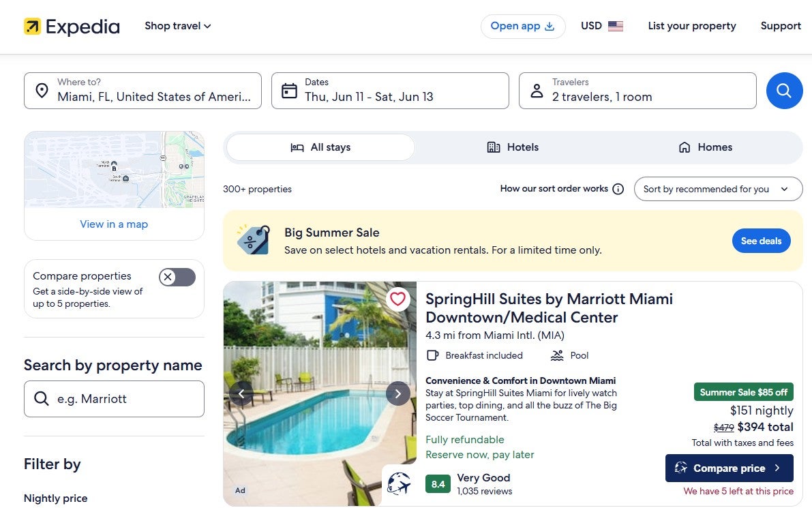This screenshot has width=812, height=508.
Task: Select the Homes tab
Action: click(x=705, y=147)
